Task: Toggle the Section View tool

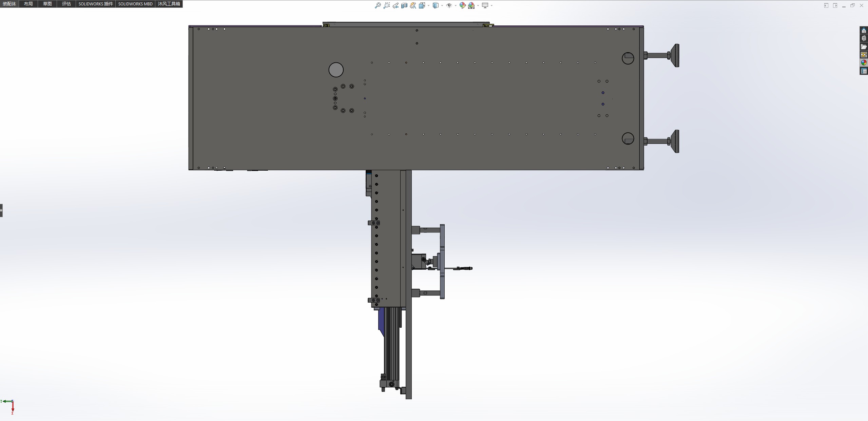Action: coord(404,5)
